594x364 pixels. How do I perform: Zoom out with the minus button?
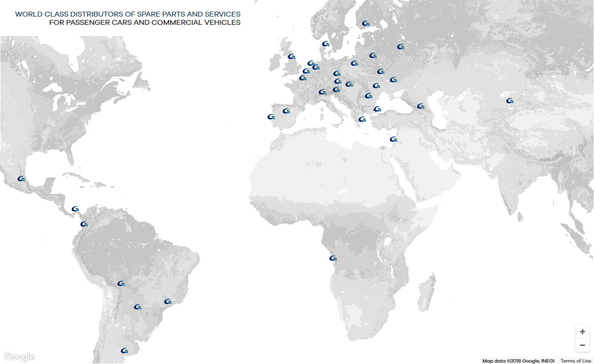coord(582,345)
